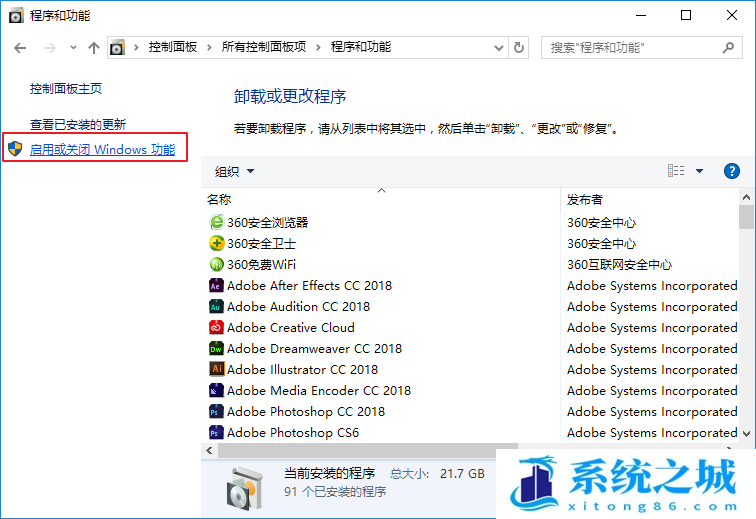Select 所有控制面板项 in the breadcrumb
Viewport: 756px width, 519px height.
(x=264, y=47)
